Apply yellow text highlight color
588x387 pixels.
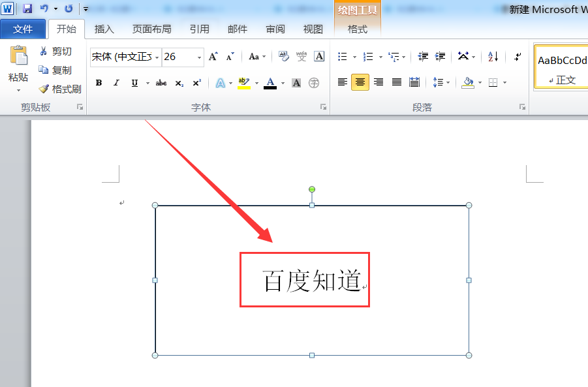pyautogui.click(x=244, y=83)
